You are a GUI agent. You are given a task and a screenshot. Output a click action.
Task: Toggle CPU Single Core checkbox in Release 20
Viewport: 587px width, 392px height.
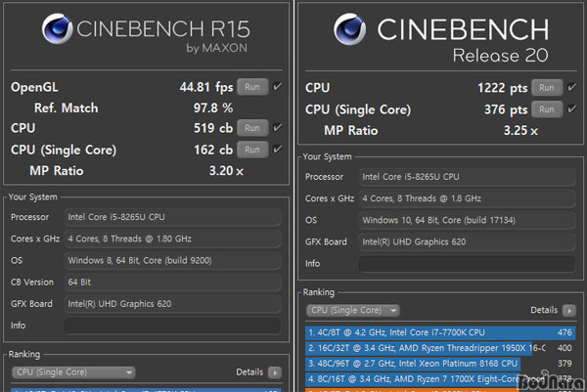pos(572,109)
